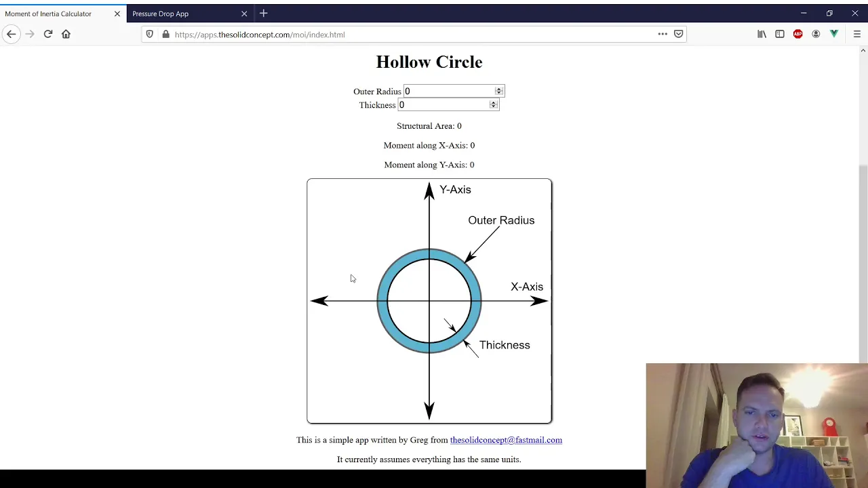The width and height of the screenshot is (868, 488).
Task: Reload the current page
Action: (x=48, y=34)
